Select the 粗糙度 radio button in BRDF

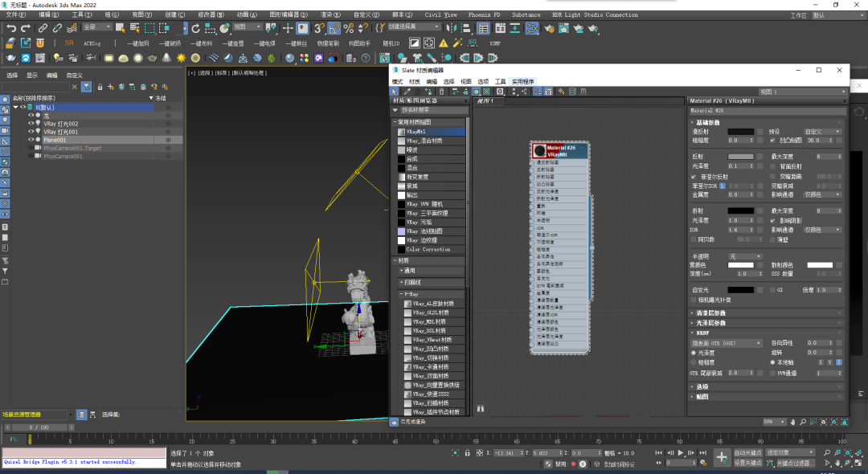click(x=694, y=362)
